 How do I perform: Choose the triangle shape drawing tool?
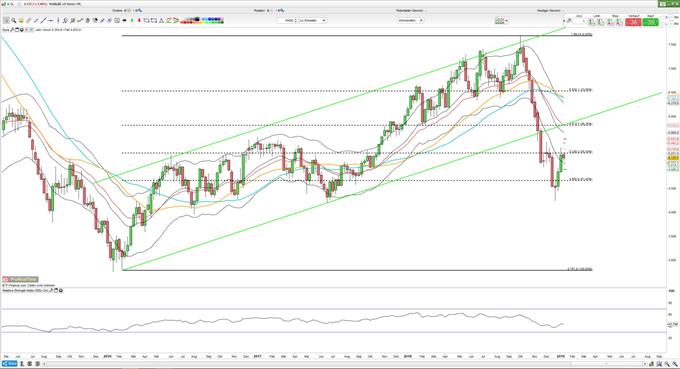[161, 20]
